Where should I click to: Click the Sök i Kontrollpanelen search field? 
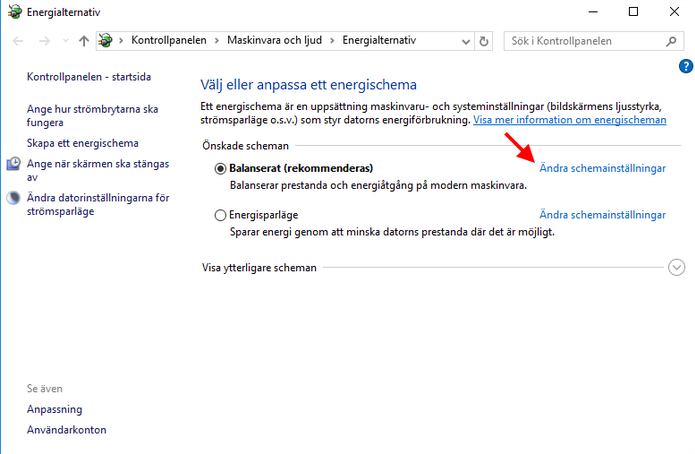(593, 41)
